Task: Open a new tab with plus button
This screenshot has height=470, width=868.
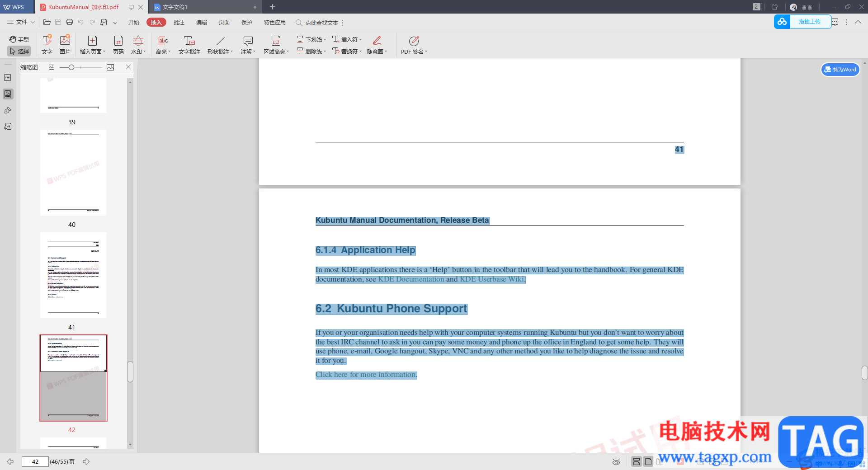Action: 273,7
